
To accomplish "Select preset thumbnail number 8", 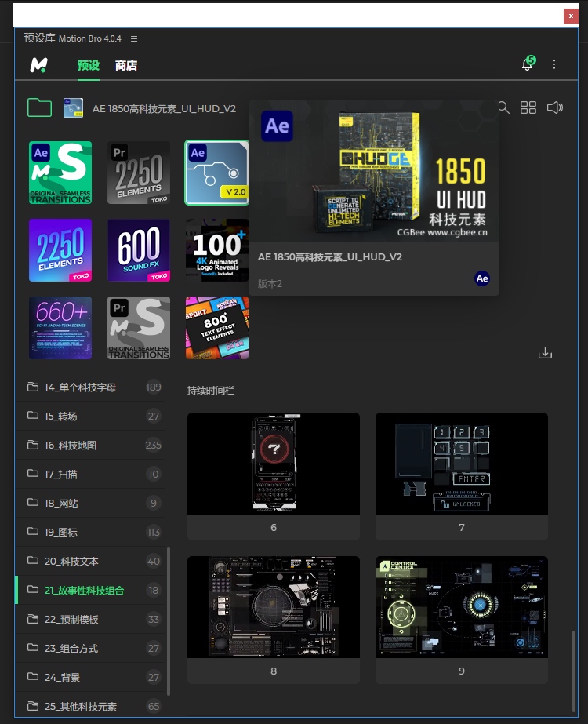I will tap(274, 620).
